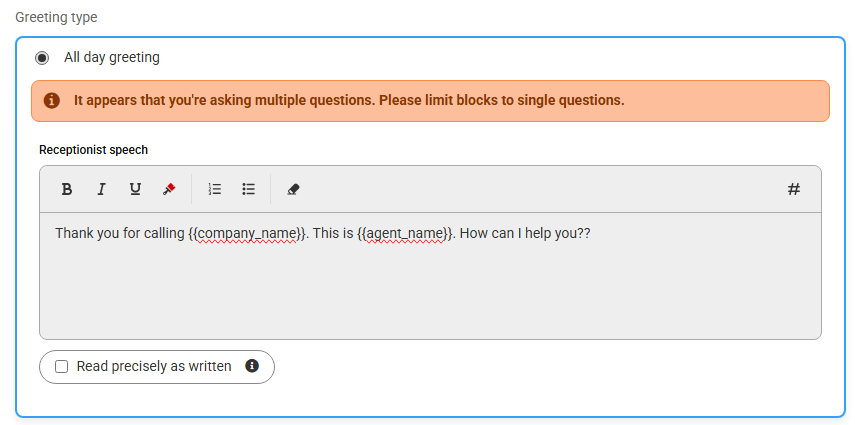Place cursor after 'How can I help you??'
Image resolution: width=855 pixels, height=425 pixels.
tap(592, 234)
